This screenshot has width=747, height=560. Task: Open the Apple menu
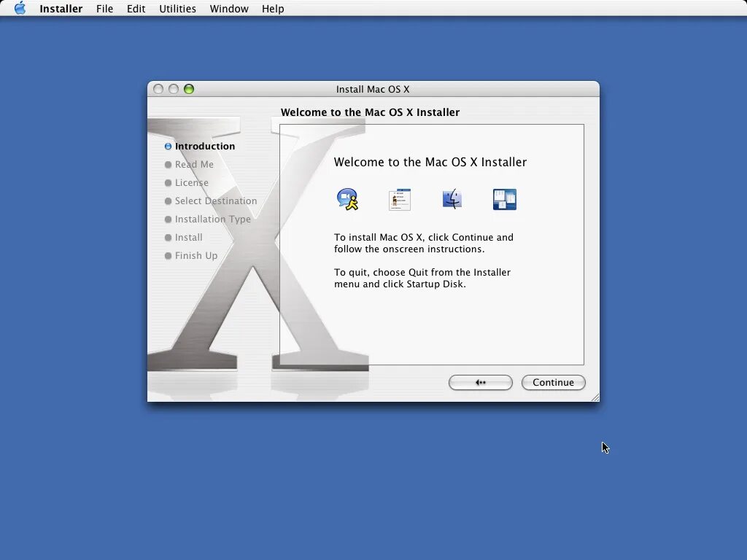(20, 8)
